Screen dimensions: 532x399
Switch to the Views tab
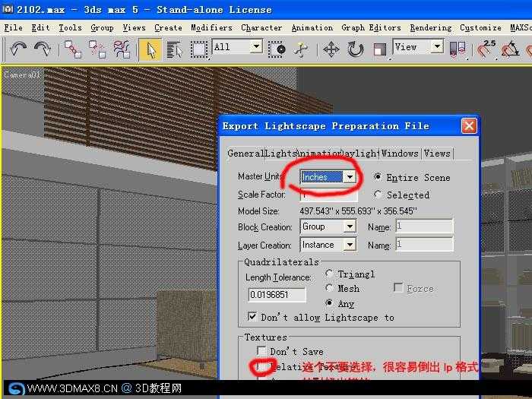point(437,154)
